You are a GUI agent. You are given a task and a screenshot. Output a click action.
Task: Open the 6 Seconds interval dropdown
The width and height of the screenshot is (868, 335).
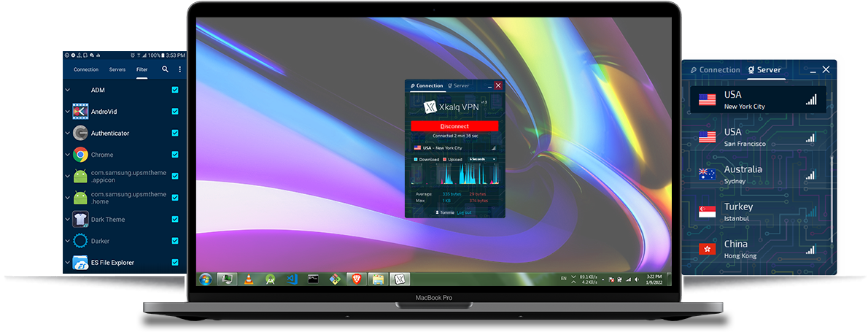pyautogui.click(x=482, y=159)
